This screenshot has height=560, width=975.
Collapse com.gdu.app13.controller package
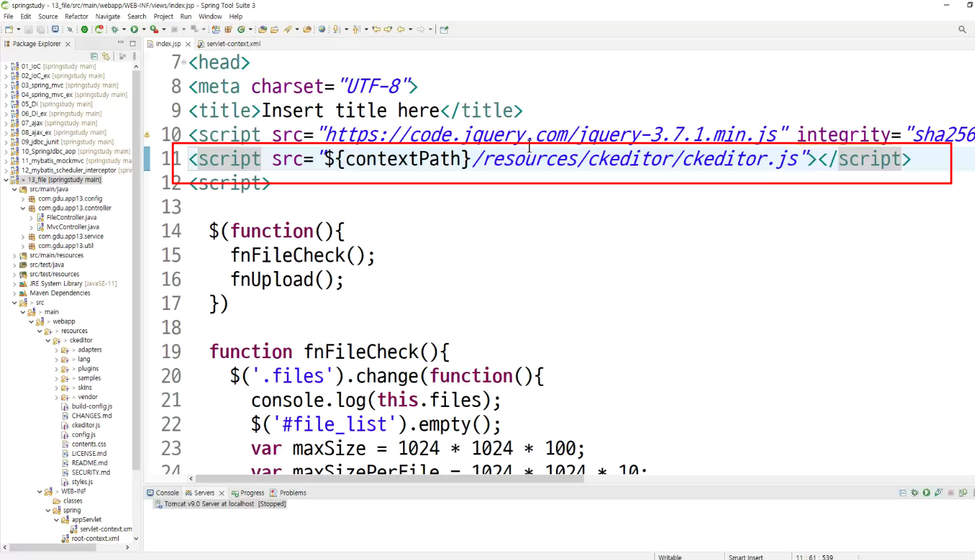pos(23,208)
